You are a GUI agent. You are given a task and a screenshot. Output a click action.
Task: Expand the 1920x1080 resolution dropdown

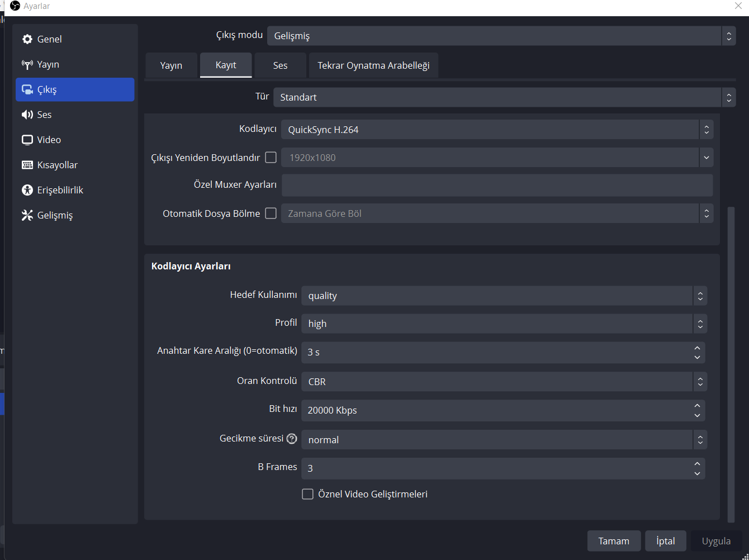click(497, 158)
